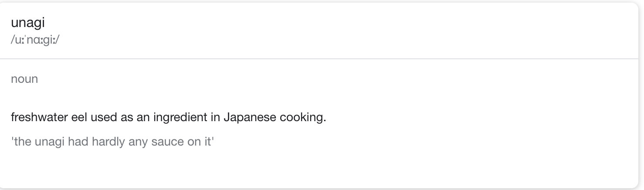Screen dimensions: 644x190
Task: Click the example sentence about sauce
Action: [112, 142]
